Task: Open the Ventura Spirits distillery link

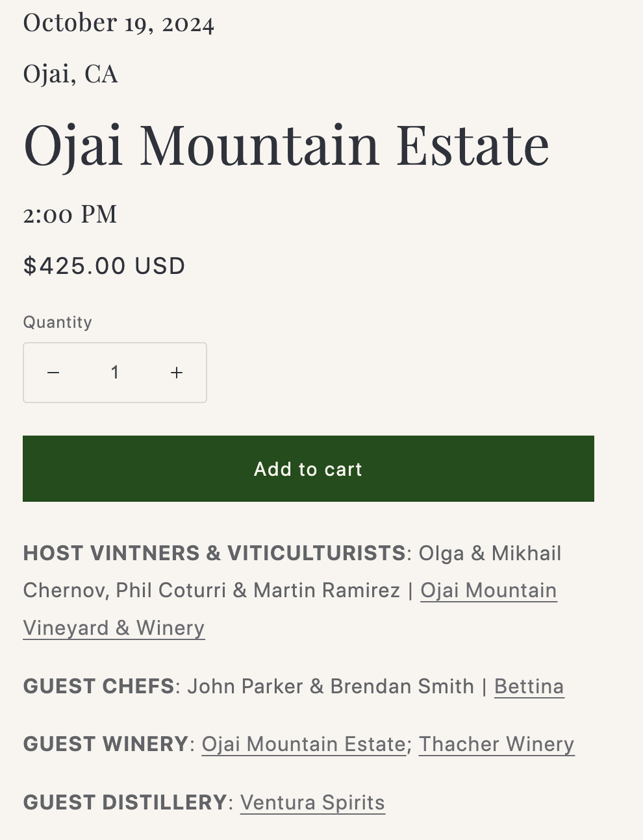Action: pos(312,803)
